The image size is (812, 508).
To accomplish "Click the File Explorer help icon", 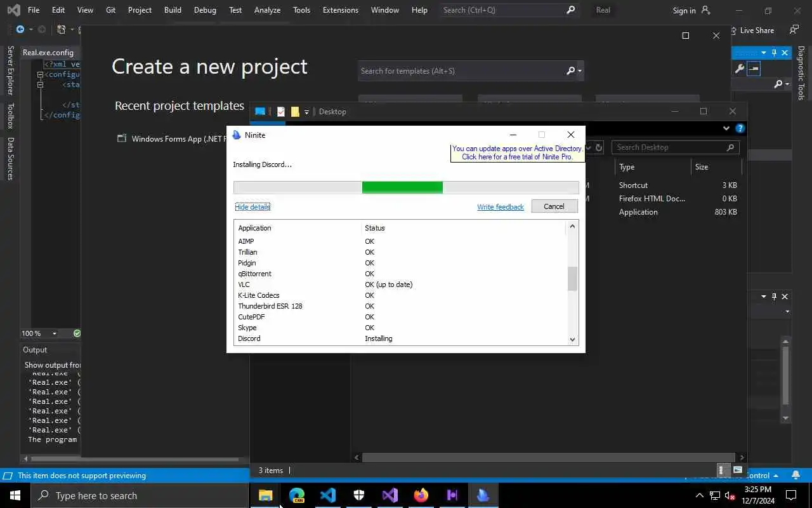I will pyautogui.click(x=740, y=128).
